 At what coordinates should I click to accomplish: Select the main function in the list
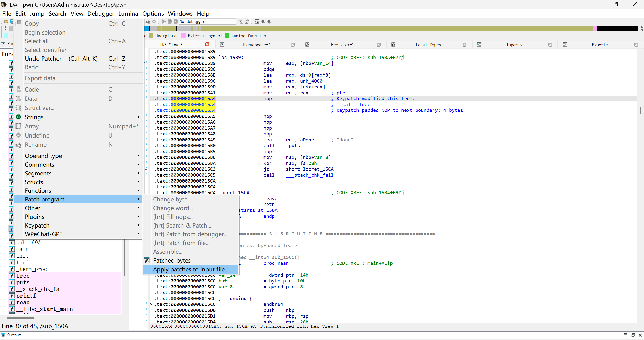tap(22, 249)
